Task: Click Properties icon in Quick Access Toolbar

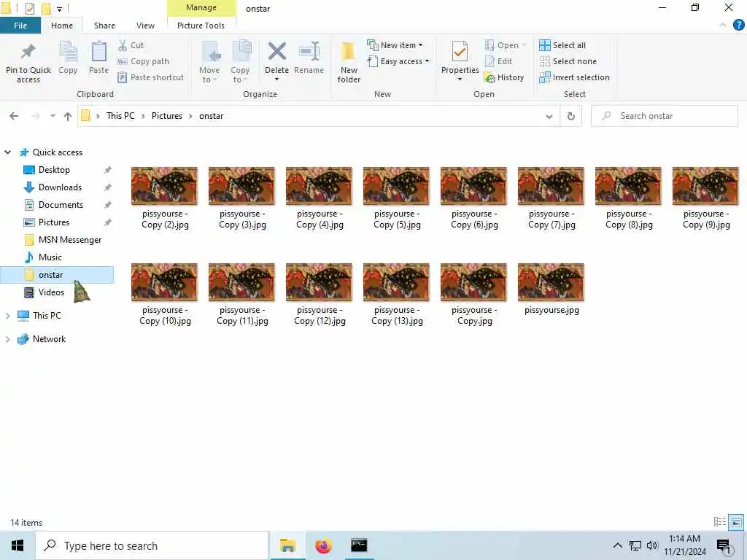Action: pos(29,8)
